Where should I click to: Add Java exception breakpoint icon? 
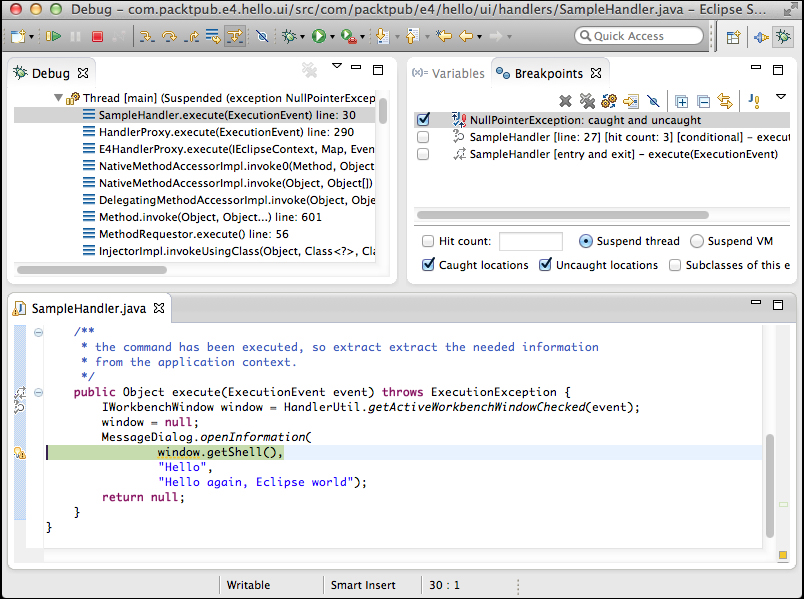[754, 101]
